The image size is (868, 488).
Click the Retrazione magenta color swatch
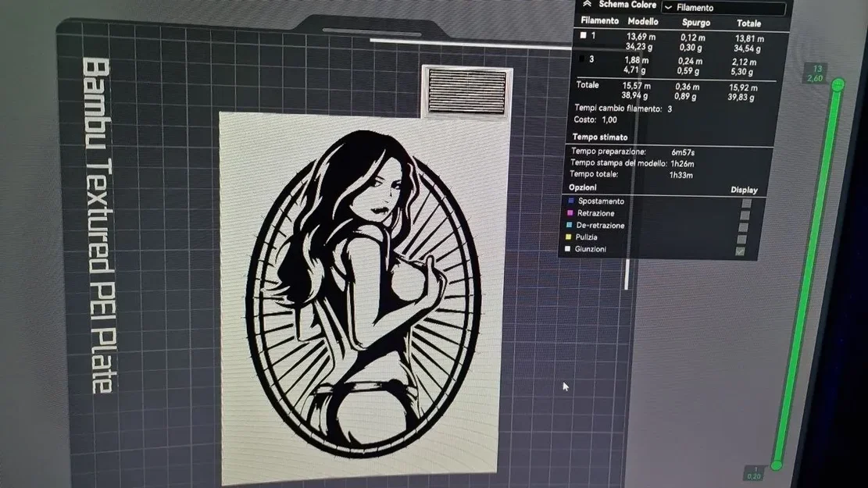point(570,212)
